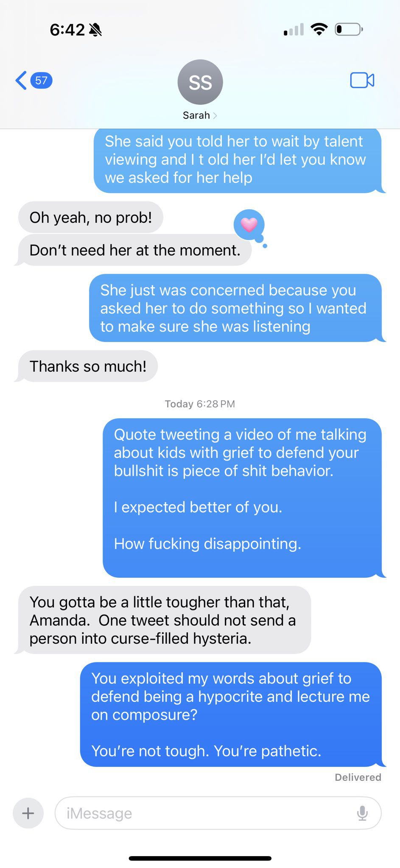
Task: Tap the "Don't need her at the moment." bubble
Action: click(134, 250)
